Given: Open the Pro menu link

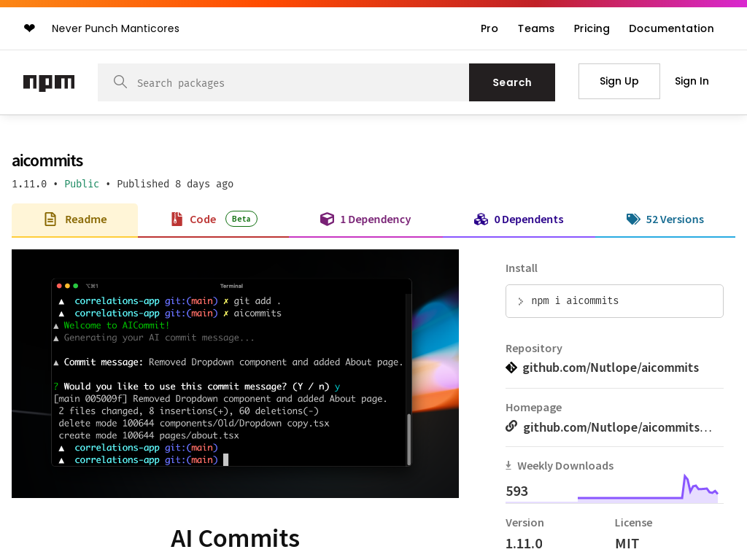Looking at the screenshot, I should (489, 28).
